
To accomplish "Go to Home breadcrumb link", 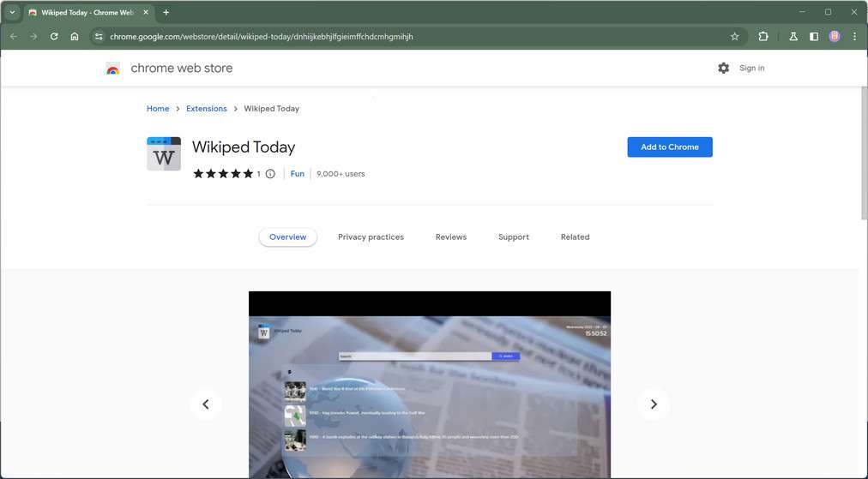I will click(158, 109).
